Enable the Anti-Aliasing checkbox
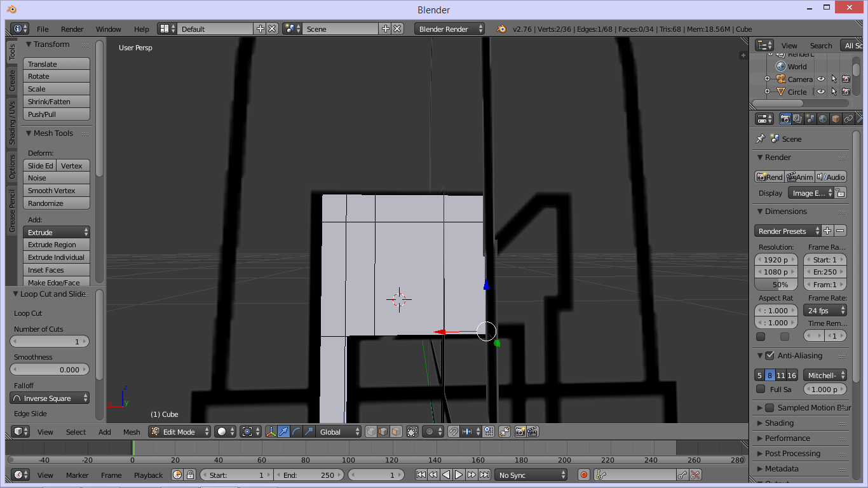Screen dimensions: 868x488 click(770, 355)
